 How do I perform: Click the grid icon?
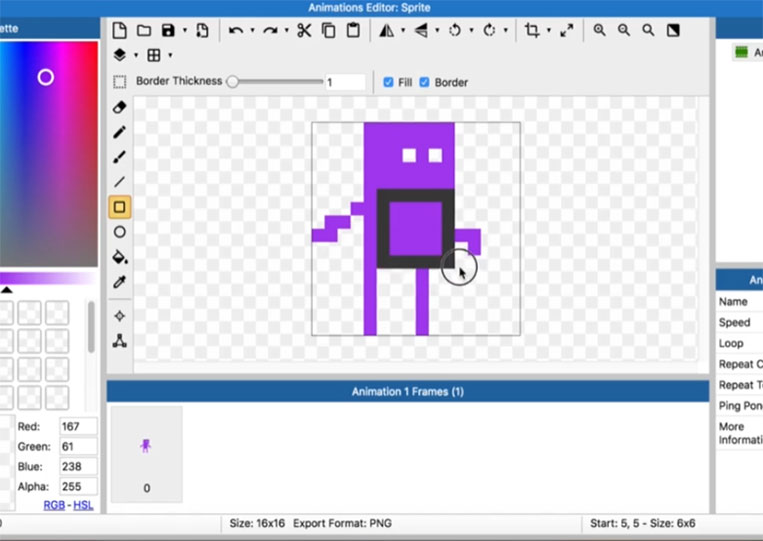coord(154,55)
